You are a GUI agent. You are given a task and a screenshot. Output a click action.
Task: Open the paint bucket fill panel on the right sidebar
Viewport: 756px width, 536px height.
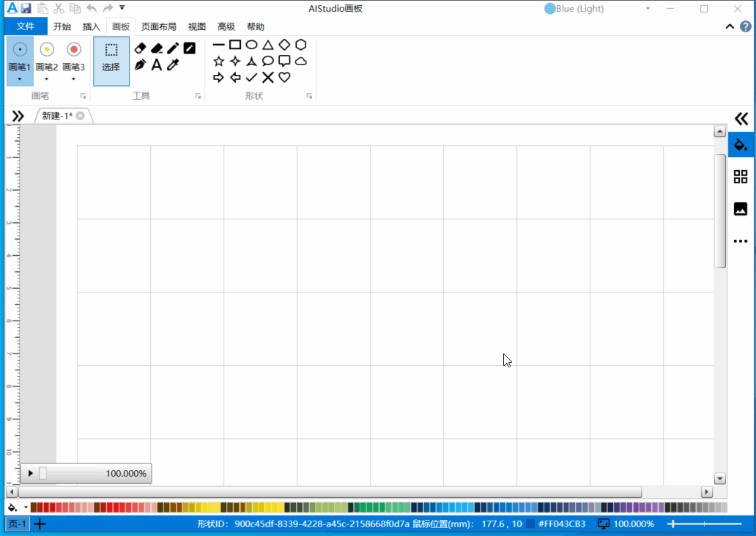coord(741,144)
